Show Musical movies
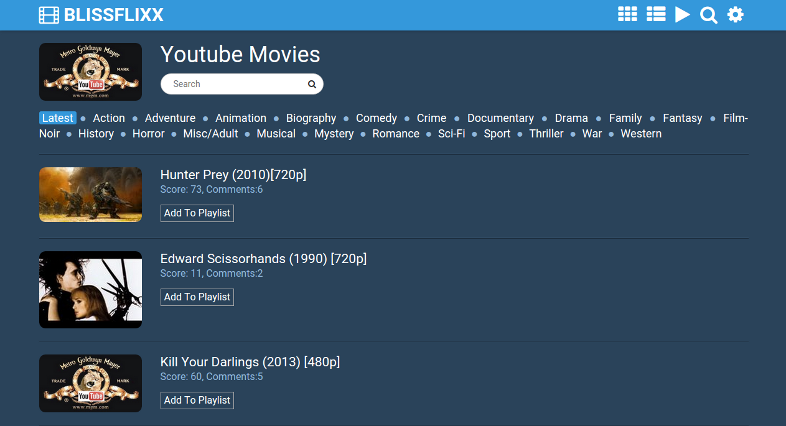This screenshot has height=426, width=786. (276, 134)
